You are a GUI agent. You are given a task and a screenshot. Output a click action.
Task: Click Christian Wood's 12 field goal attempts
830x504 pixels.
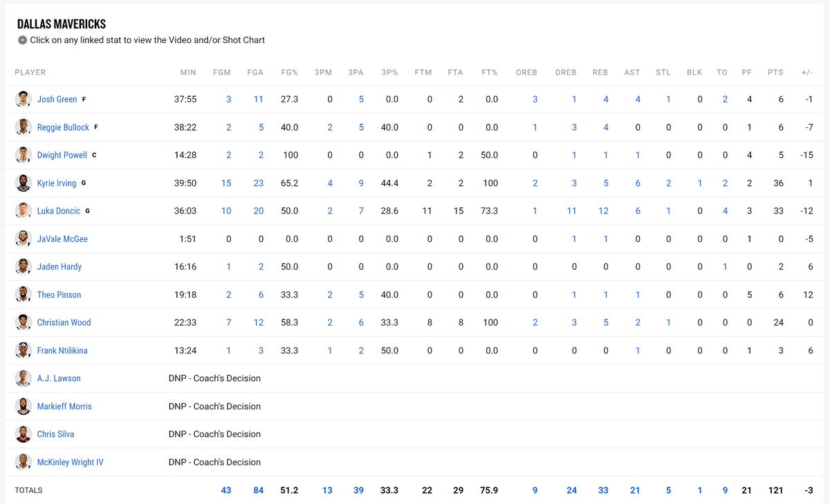259,322
